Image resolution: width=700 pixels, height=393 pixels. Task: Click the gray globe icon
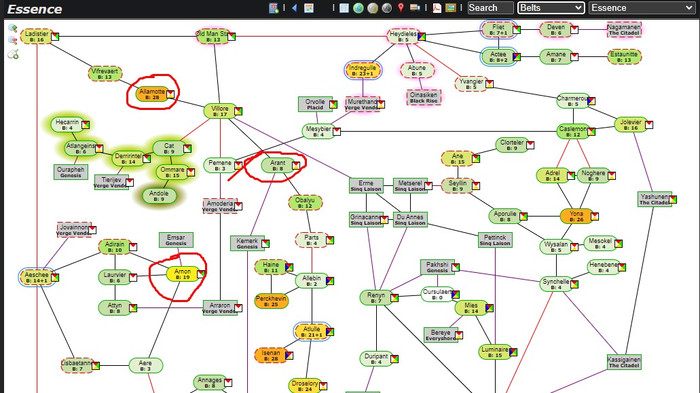click(x=387, y=8)
